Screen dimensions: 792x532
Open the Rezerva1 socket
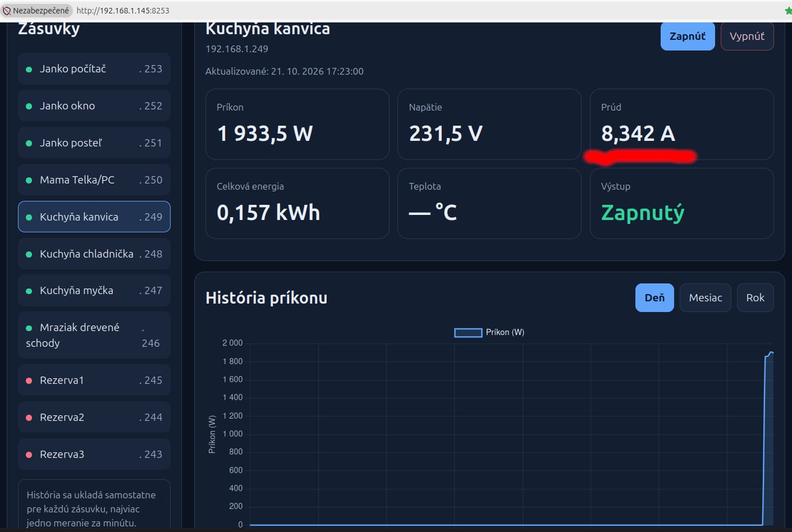[94, 380]
